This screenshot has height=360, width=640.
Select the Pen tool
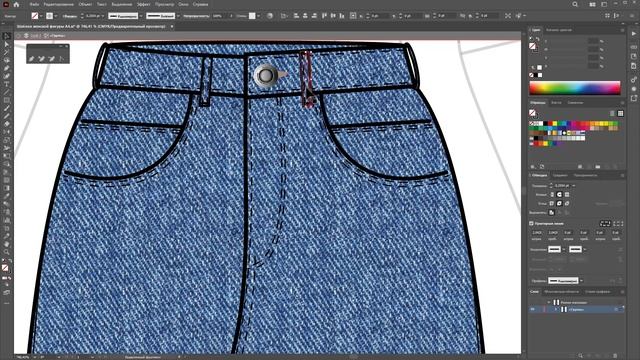pyautogui.click(x=6, y=68)
